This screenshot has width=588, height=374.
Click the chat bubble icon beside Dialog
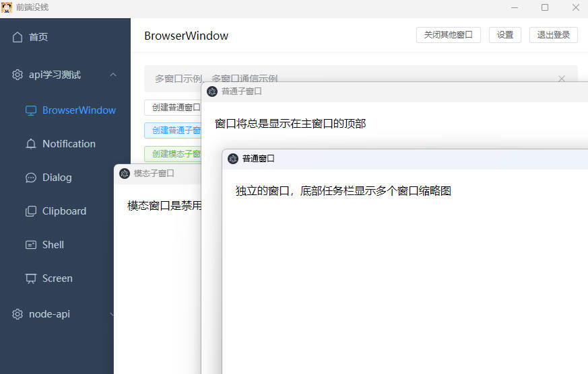pyautogui.click(x=31, y=178)
